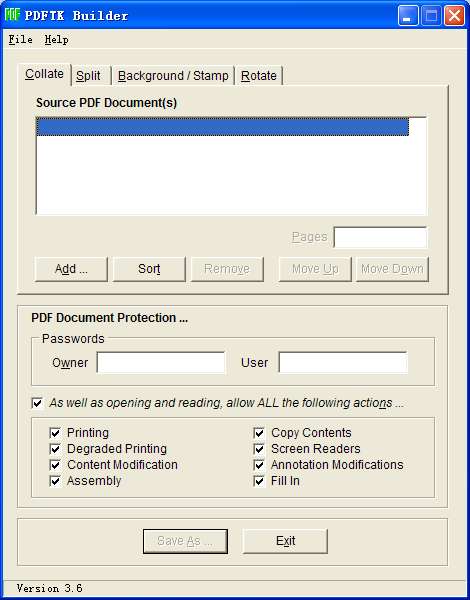Open the Help menu
Image resolution: width=470 pixels, height=600 pixels.
coord(56,39)
